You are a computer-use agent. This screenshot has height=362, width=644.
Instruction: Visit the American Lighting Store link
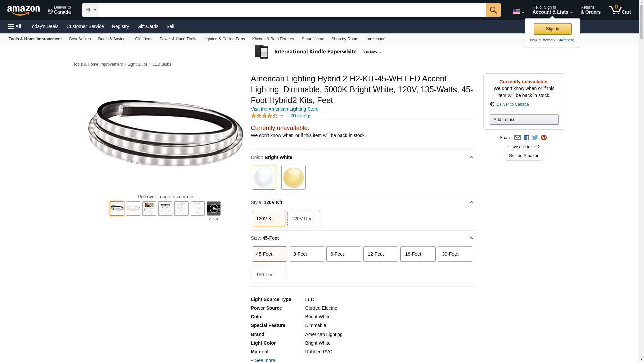pyautogui.click(x=284, y=109)
